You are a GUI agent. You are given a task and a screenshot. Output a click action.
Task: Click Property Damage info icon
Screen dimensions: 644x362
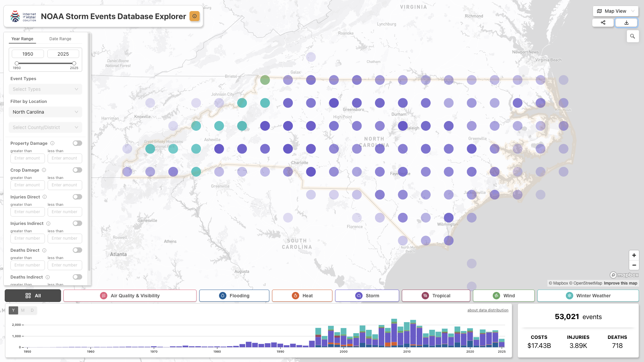coord(52,143)
